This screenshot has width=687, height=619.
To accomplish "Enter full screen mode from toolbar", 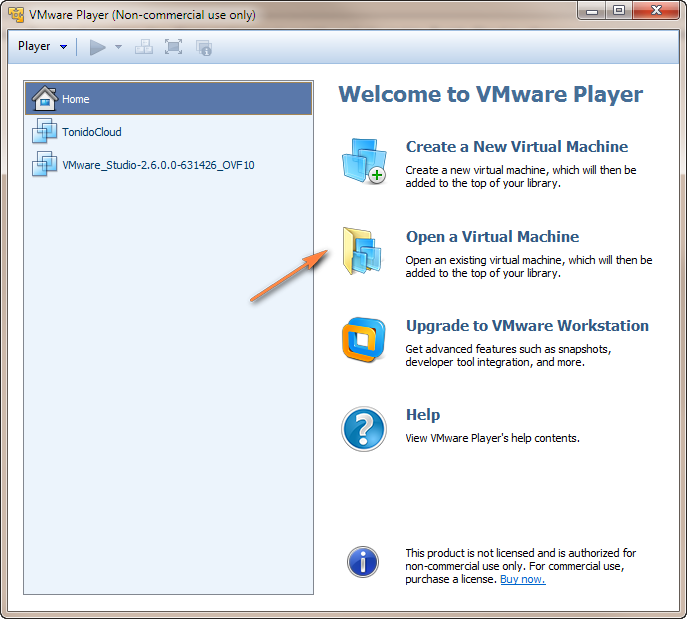I will (173, 47).
